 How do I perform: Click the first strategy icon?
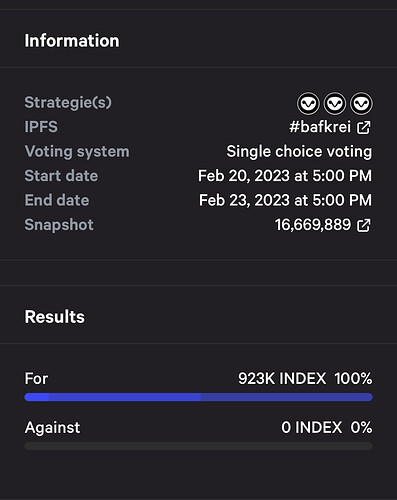click(308, 103)
